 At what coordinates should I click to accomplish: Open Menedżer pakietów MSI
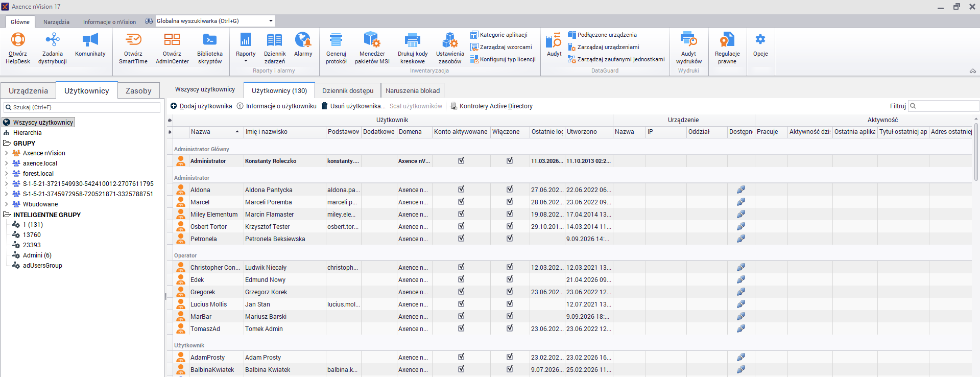pyautogui.click(x=372, y=48)
